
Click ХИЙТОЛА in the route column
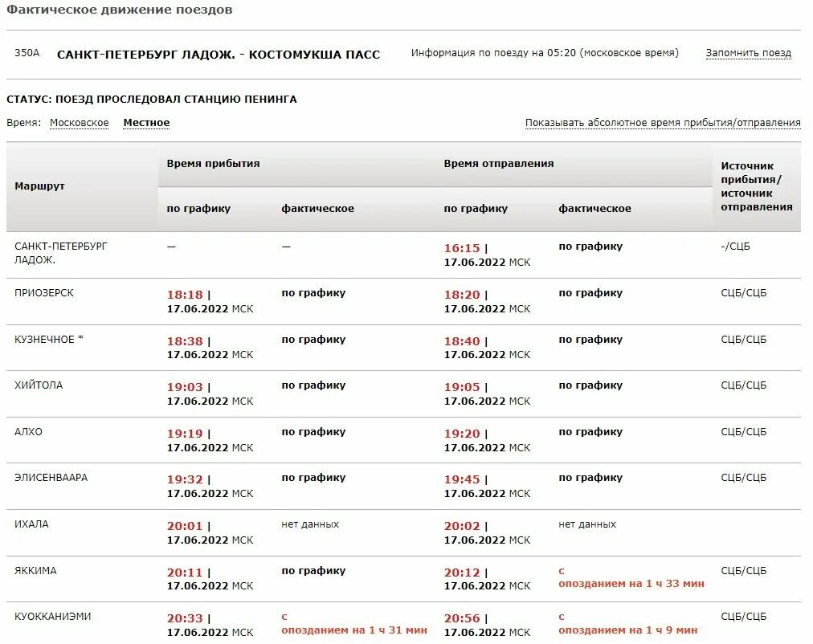(x=39, y=385)
